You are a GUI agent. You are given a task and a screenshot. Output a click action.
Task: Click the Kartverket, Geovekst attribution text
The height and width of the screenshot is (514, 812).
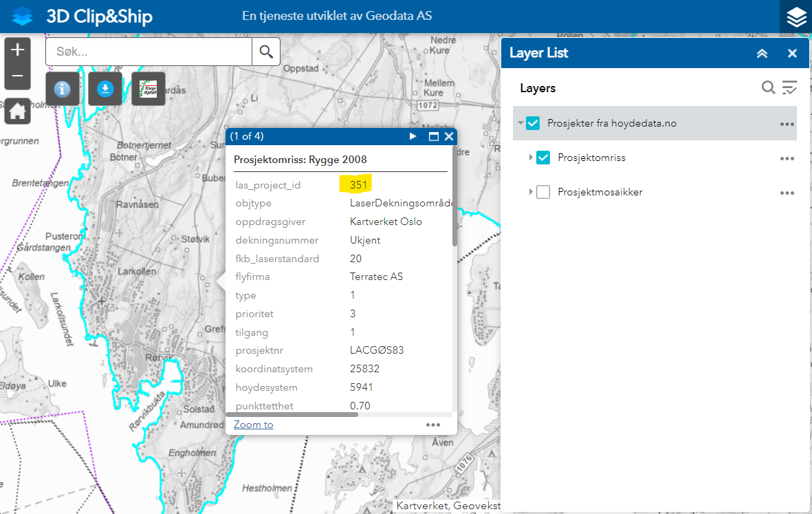click(x=448, y=506)
